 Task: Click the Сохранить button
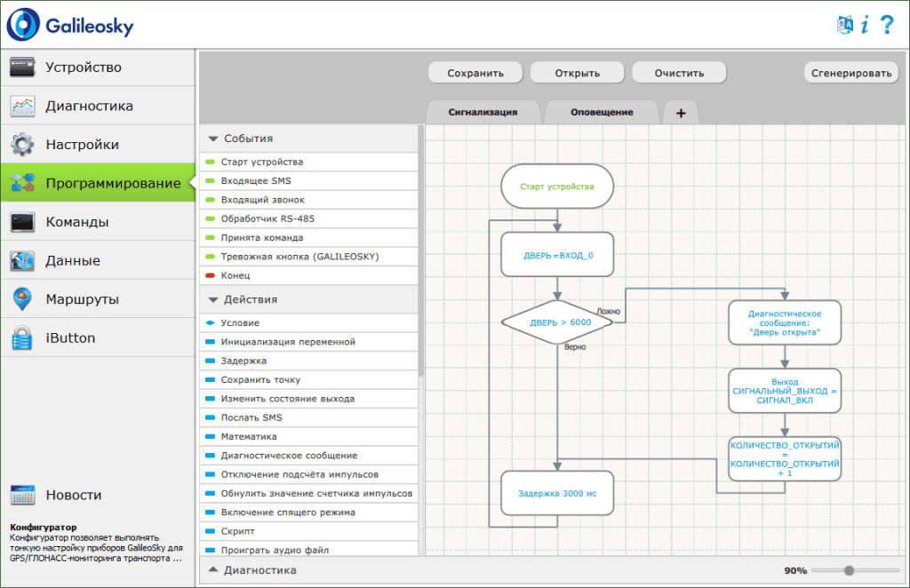475,73
